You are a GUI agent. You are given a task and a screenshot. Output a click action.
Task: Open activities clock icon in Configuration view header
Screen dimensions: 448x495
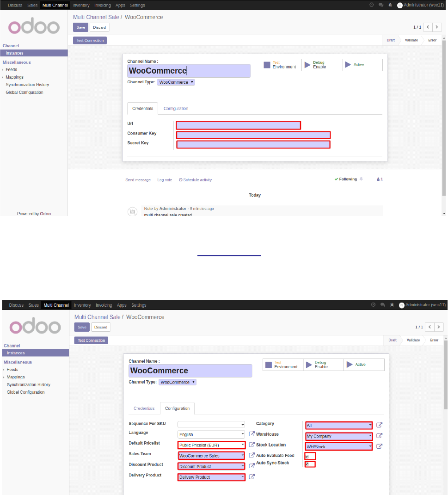pyautogui.click(x=373, y=305)
